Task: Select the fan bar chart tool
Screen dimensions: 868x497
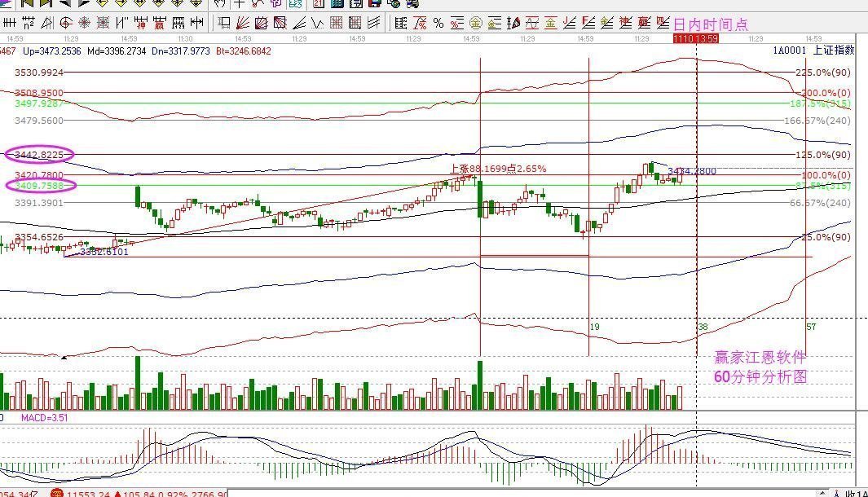Action: click(x=513, y=23)
